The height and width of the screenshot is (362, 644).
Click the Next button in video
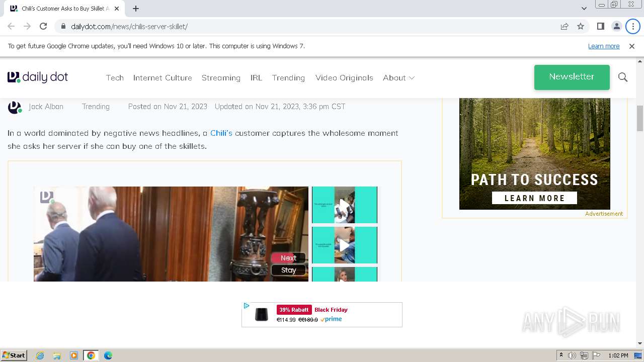[x=288, y=258]
